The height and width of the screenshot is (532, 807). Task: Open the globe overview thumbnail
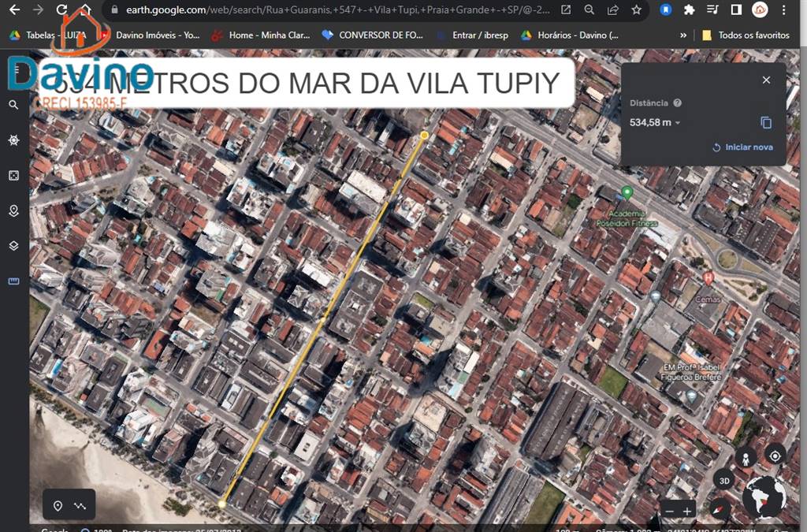pos(766,498)
